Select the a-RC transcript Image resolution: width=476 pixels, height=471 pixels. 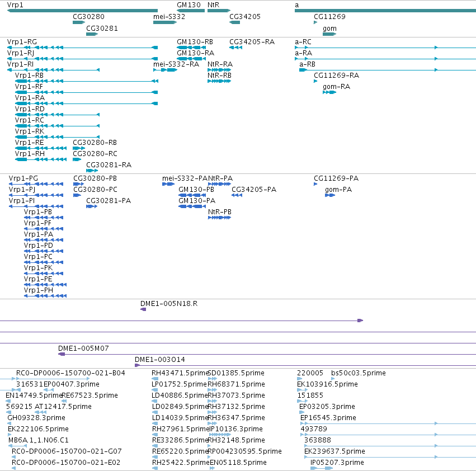(385, 48)
